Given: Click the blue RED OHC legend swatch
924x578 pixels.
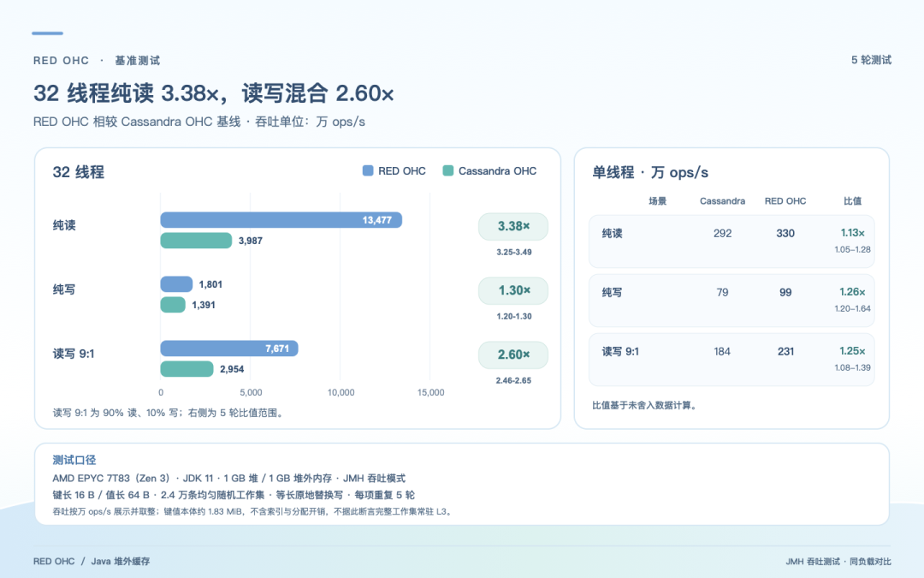Looking at the screenshot, I should 368,171.
